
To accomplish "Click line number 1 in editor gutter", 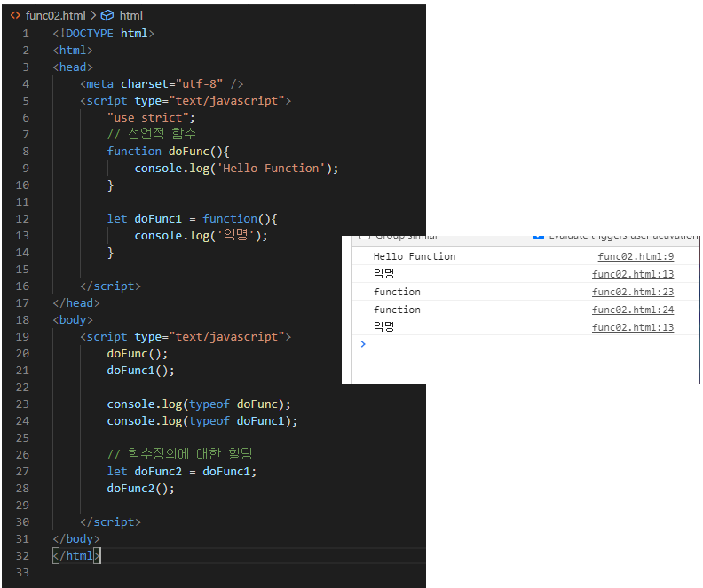I will pyautogui.click(x=26, y=34).
